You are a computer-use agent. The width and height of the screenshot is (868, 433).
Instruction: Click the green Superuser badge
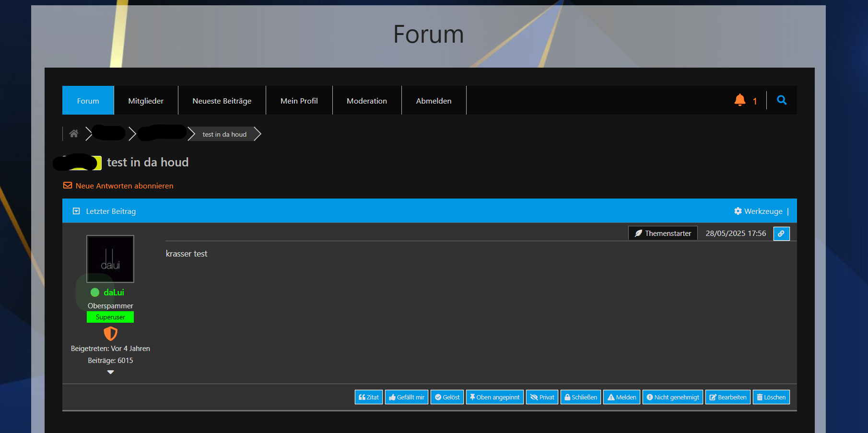click(x=110, y=317)
